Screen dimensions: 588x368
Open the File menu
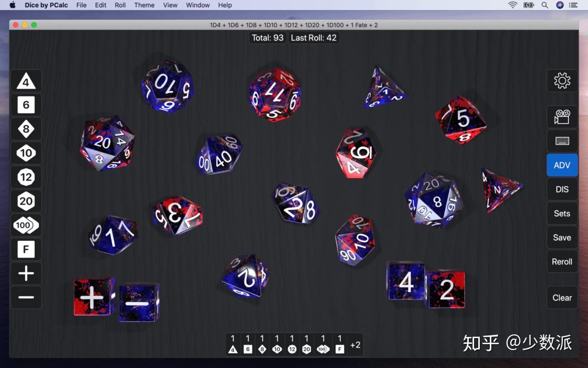81,5
